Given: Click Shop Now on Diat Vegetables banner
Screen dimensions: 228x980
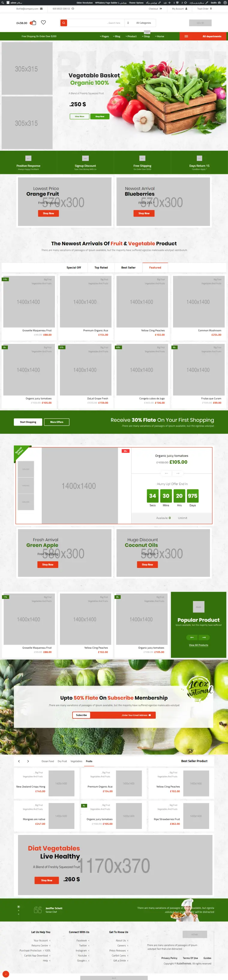Looking at the screenshot, I should click(47, 880).
